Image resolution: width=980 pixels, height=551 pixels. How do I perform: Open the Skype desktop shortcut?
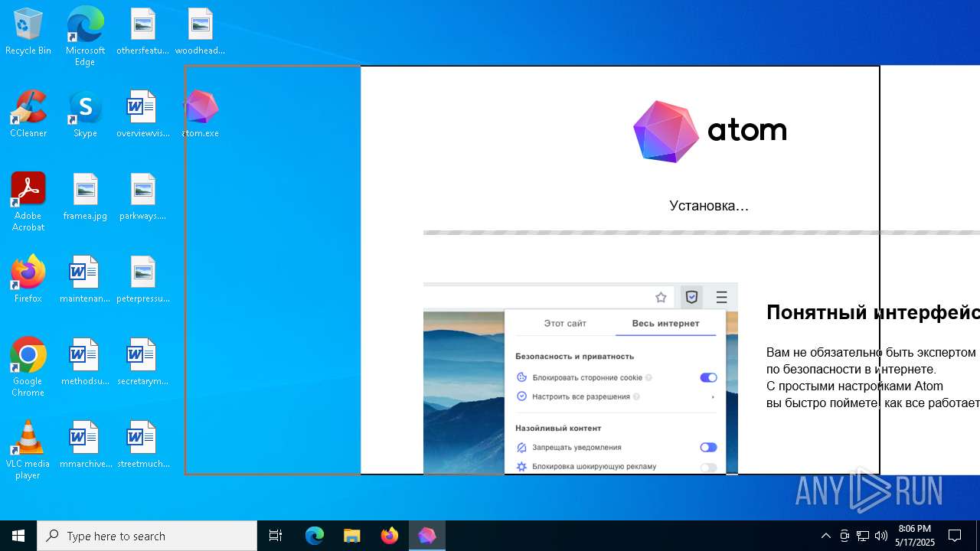[85, 115]
